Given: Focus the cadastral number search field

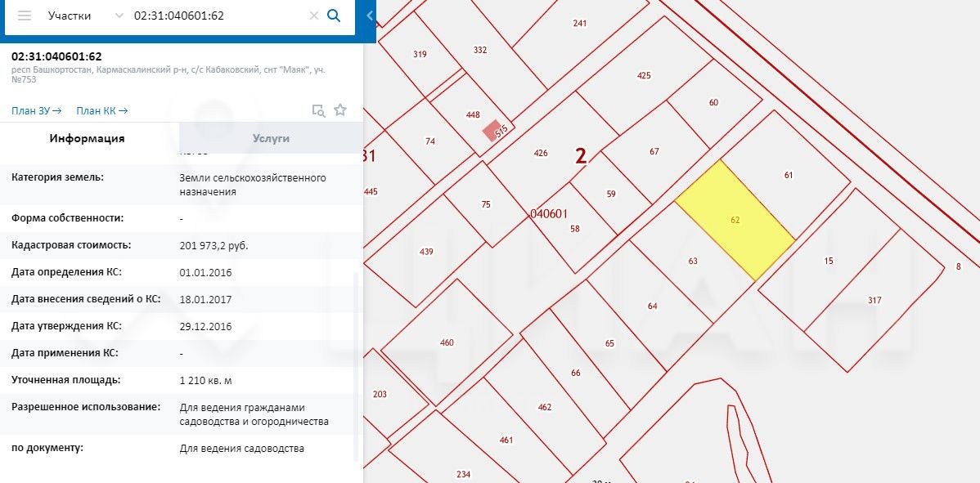Looking at the screenshot, I should pos(218,16).
